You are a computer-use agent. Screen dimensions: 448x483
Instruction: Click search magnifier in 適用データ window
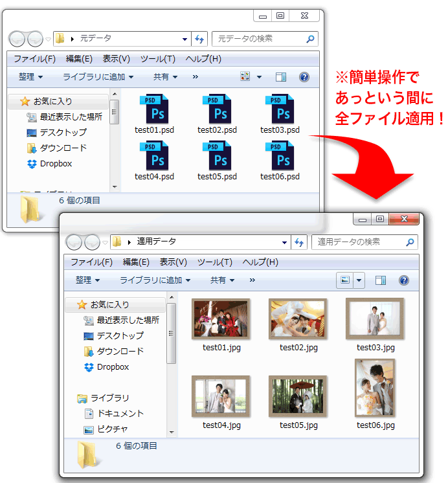[410, 242]
